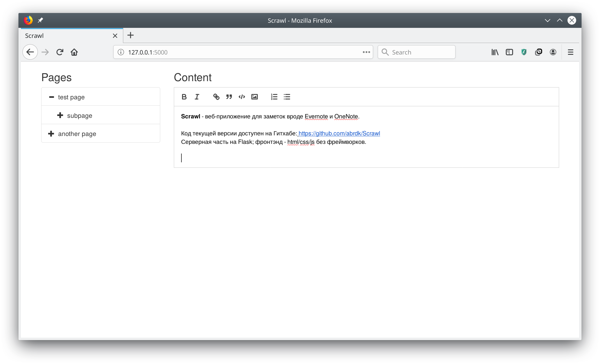Open the Firefox hamburger menu
600x364 pixels.
pyautogui.click(x=570, y=52)
